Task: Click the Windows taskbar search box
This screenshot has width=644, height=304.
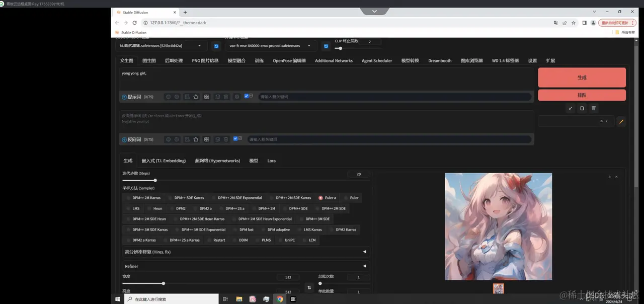Action: point(171,299)
